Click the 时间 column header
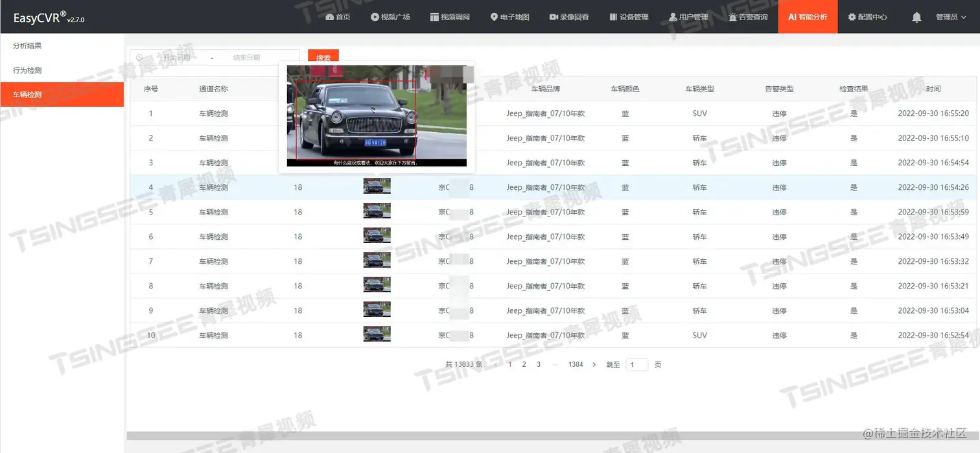The width and height of the screenshot is (980, 453). [933, 89]
